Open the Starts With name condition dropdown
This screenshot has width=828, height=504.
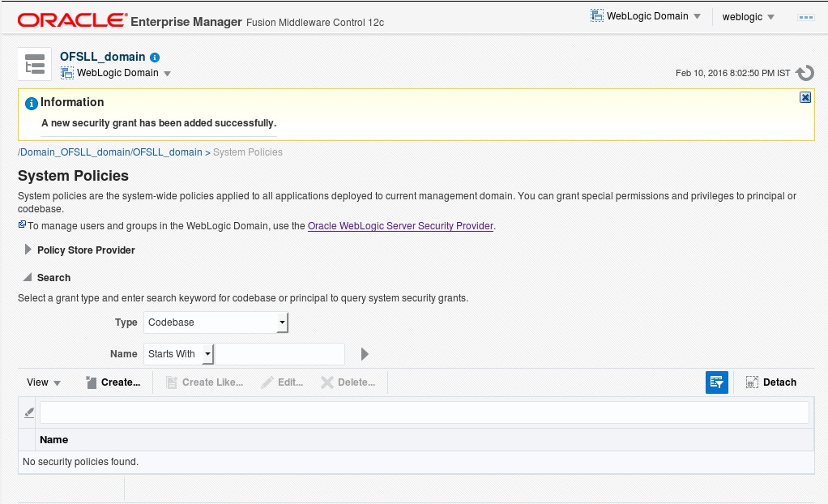point(178,354)
